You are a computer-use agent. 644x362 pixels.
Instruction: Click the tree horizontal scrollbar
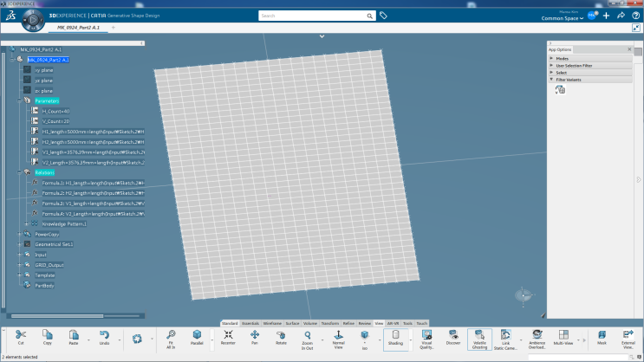pos(57,316)
